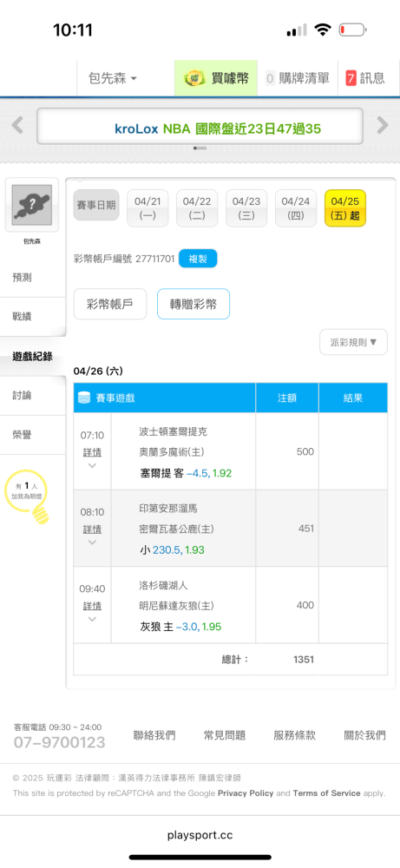
Task: Select the 04/25 (五) 起 date tab
Action: [345, 208]
